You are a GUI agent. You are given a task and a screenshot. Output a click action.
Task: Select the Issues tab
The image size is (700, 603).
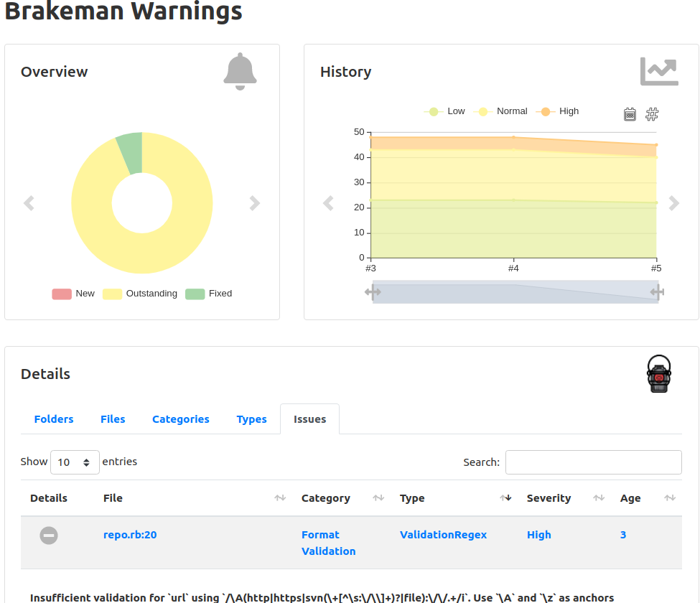310,419
